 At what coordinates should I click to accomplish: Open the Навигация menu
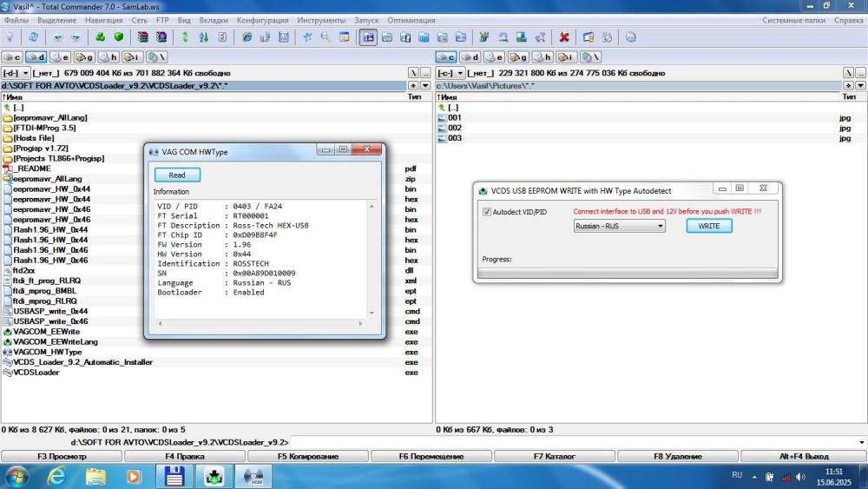point(103,20)
